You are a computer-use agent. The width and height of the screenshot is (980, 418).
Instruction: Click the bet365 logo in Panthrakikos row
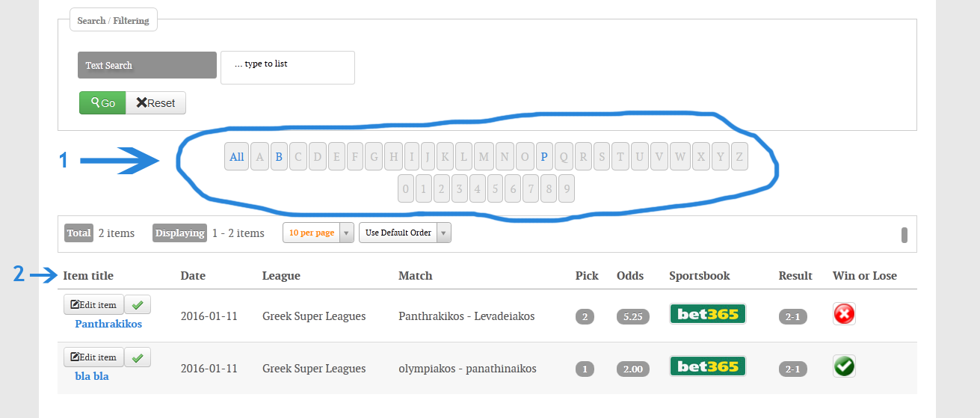708,314
